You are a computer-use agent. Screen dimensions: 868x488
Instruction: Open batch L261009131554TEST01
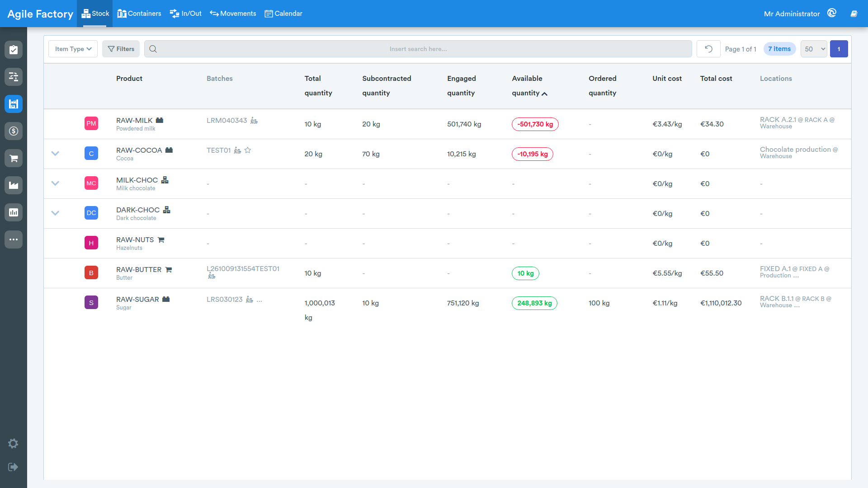click(243, 269)
